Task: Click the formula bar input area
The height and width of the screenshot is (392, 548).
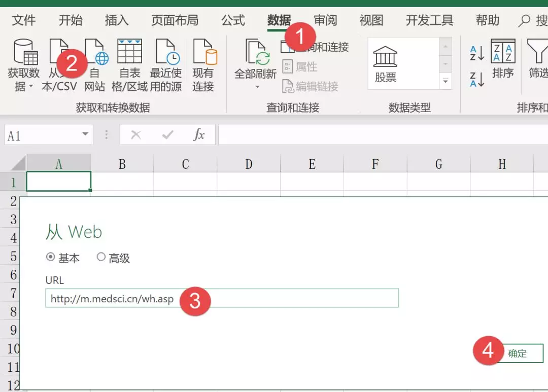Action: 383,134
